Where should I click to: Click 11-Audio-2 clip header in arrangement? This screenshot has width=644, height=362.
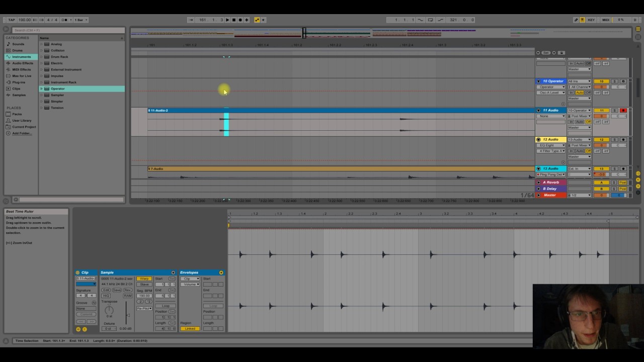(x=341, y=110)
